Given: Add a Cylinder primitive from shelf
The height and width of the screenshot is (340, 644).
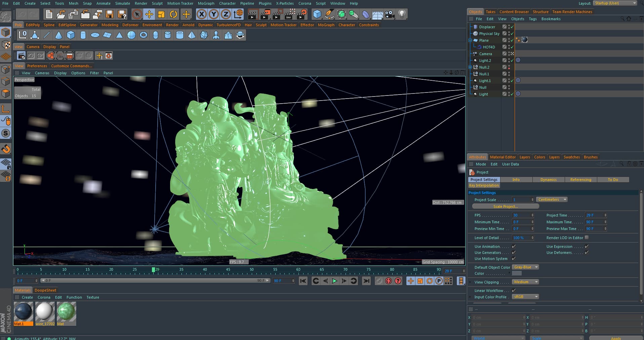Looking at the screenshot, I should click(x=83, y=35).
